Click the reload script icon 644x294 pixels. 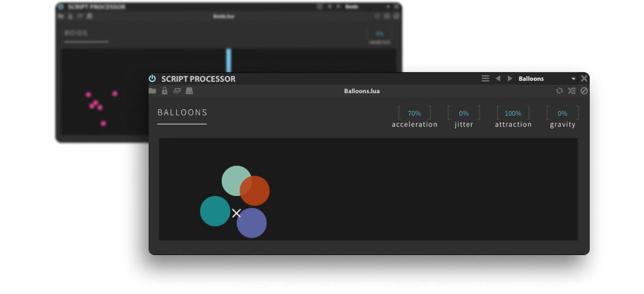pos(559,91)
